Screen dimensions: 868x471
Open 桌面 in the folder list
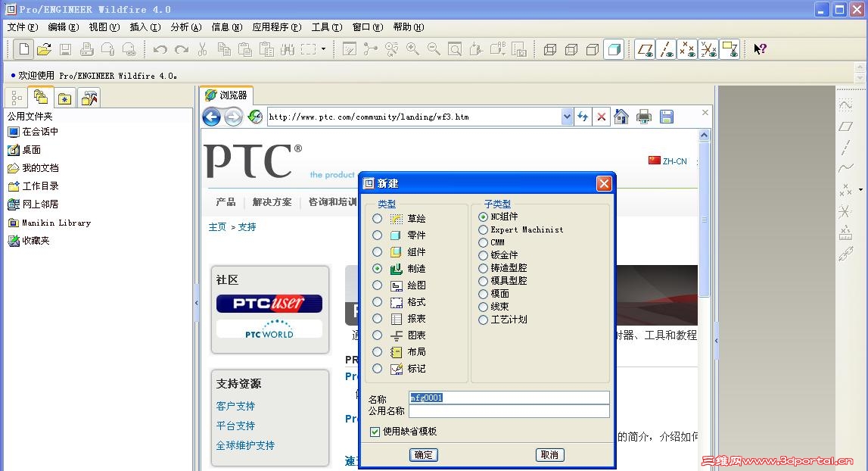24,150
